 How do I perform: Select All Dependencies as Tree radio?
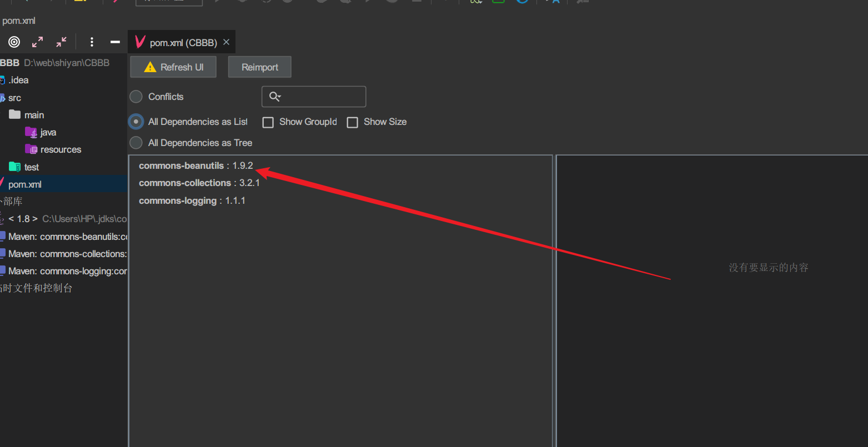pos(136,143)
